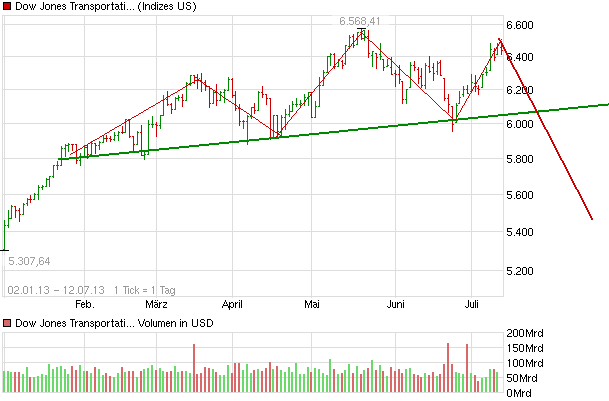The image size is (609, 401).
Task: Click the 5.200 price axis label
Action: (524, 271)
